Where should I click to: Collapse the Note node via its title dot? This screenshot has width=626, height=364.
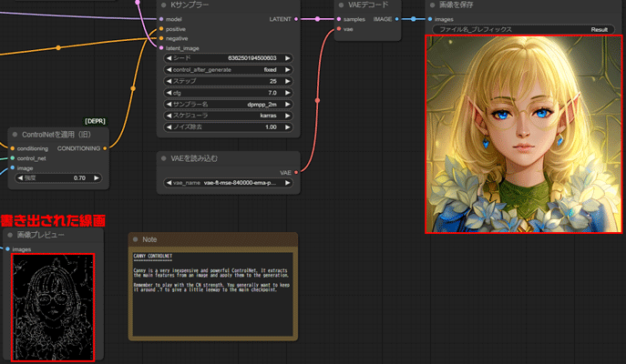(135, 239)
